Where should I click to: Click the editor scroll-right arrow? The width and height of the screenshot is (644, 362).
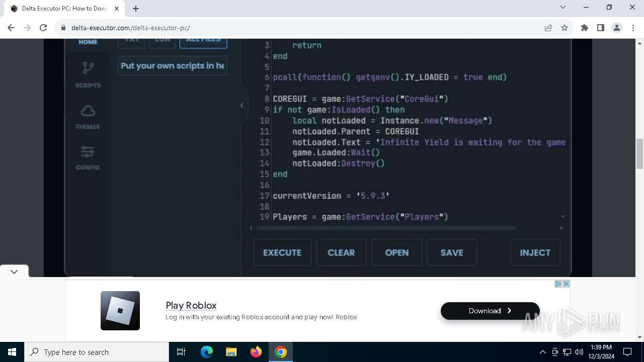(x=561, y=228)
